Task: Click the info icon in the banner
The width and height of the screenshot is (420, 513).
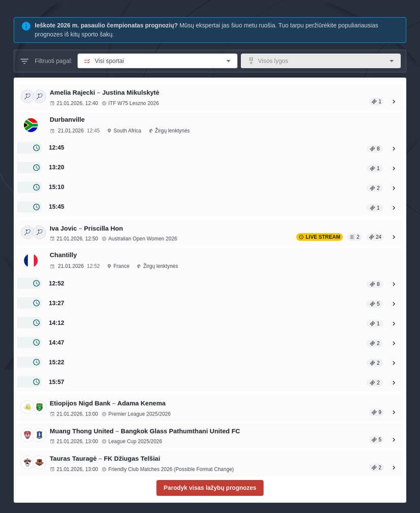Action: point(26,26)
